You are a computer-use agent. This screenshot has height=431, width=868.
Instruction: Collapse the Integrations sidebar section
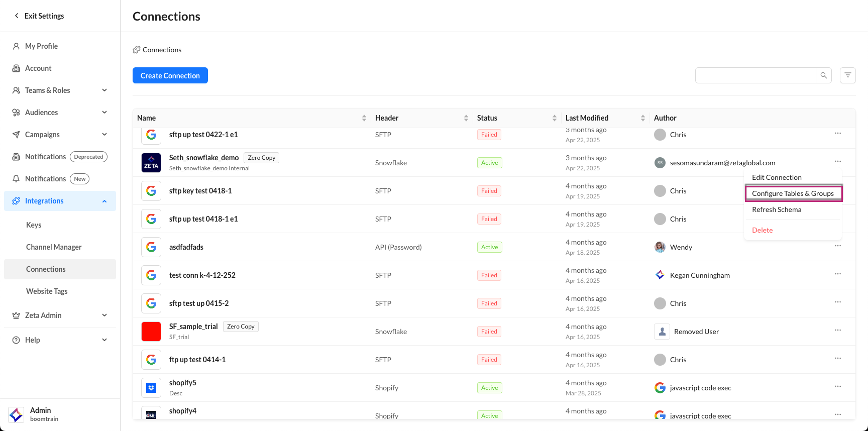[x=104, y=201]
